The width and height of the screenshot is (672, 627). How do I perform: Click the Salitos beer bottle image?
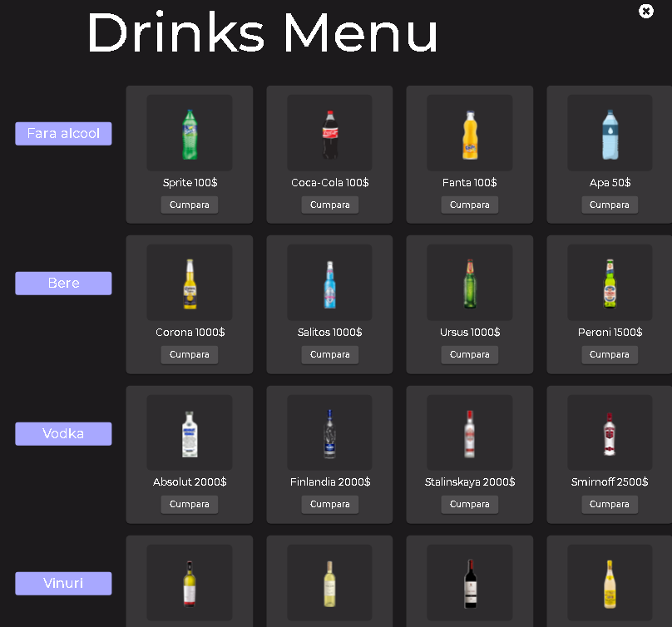(x=329, y=284)
